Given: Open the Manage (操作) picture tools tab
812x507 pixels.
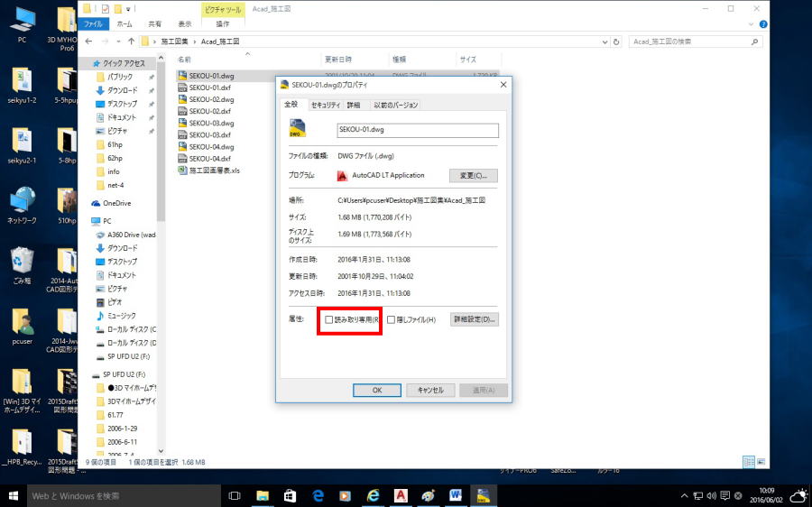Looking at the screenshot, I should click(x=223, y=23).
